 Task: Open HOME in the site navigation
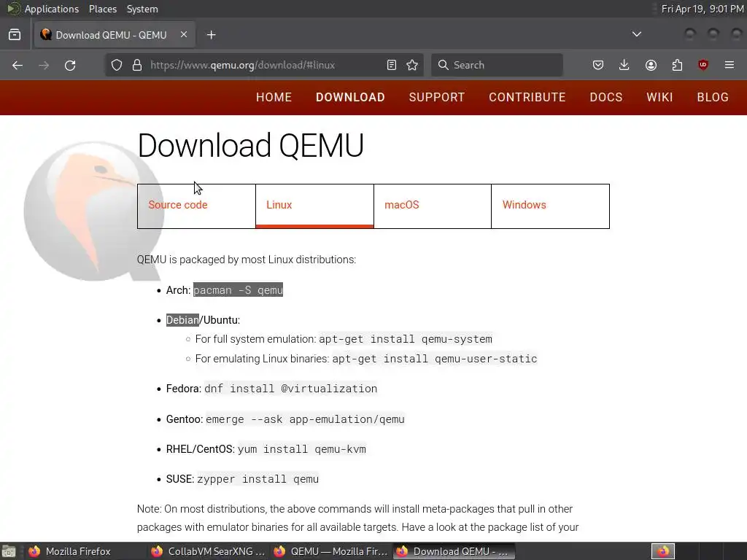tap(274, 97)
